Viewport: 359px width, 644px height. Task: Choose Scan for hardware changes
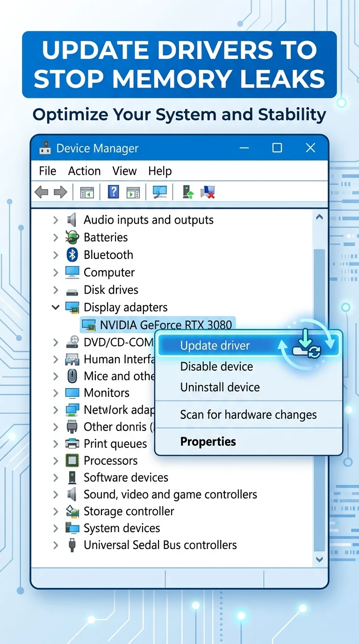point(248,415)
